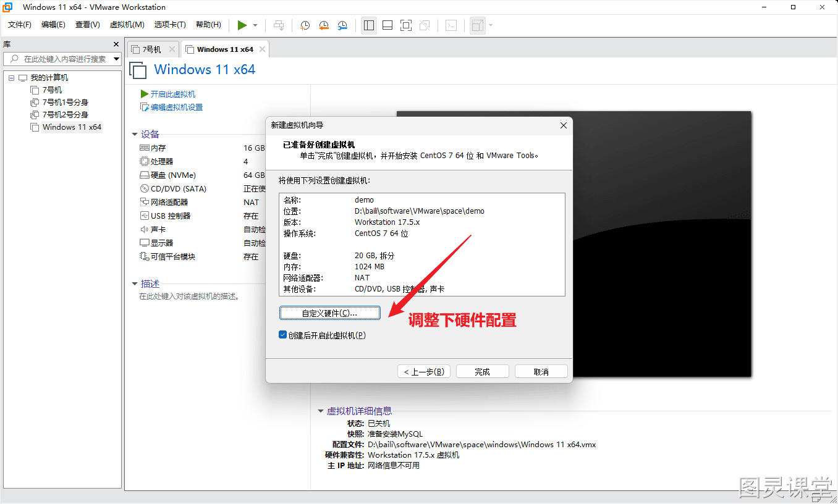Viewport: 838px width, 504px height.
Task: Open the 选项卡(T) menu
Action: pyautogui.click(x=171, y=25)
